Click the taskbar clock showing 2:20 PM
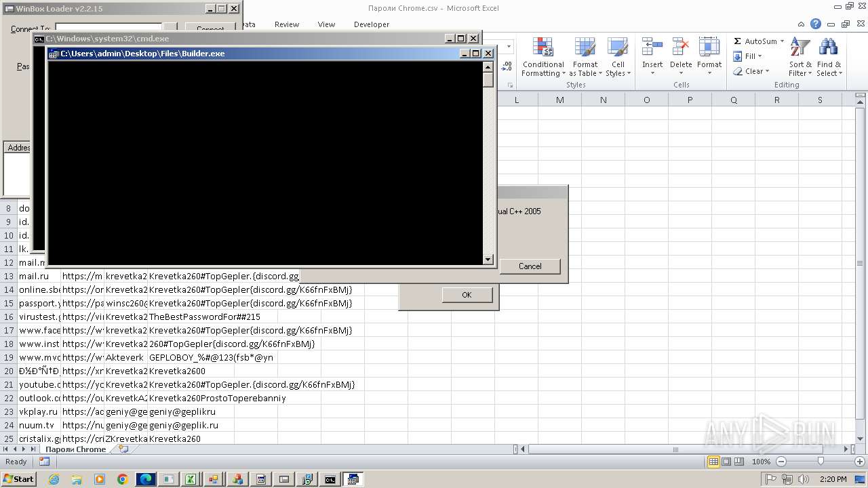Viewport: 868px width, 488px height. [833, 479]
